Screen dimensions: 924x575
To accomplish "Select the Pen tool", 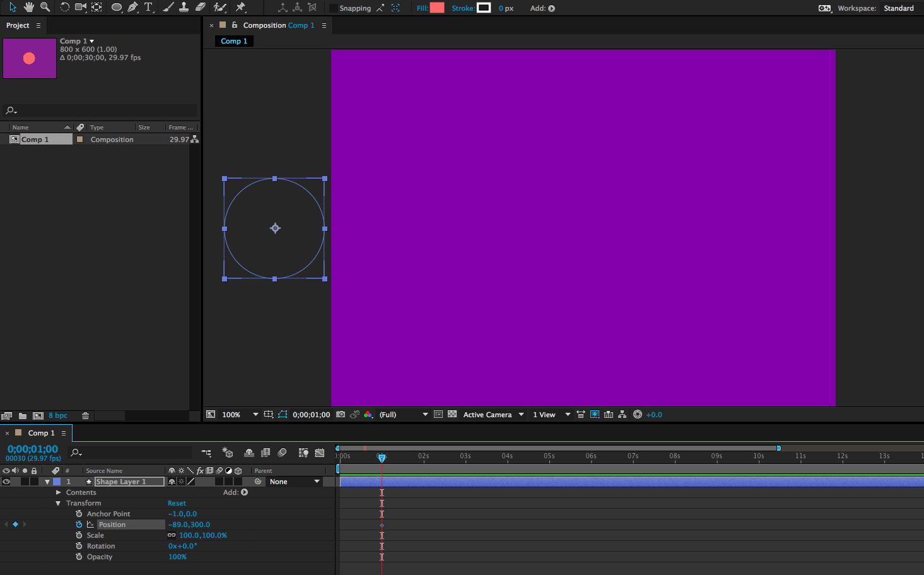I will click(132, 8).
